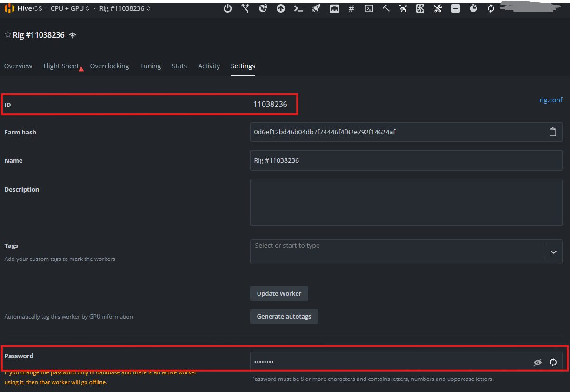This screenshot has height=392, width=570.
Task: Open the Rig #11038236 breadcrumb selector
Action: point(125,8)
